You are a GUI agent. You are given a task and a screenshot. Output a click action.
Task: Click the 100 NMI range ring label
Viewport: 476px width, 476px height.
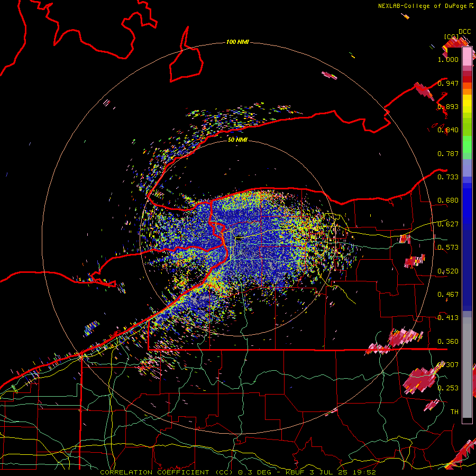[237, 42]
